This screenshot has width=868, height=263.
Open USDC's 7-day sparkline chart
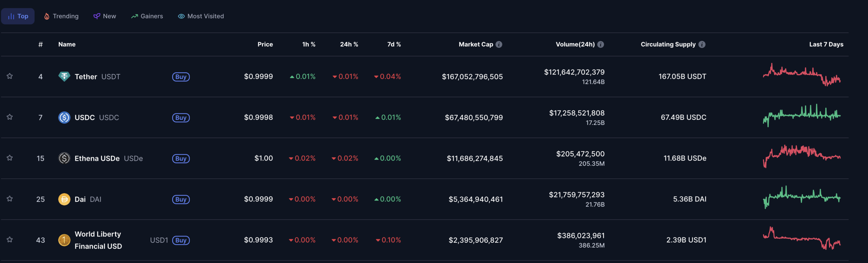pyautogui.click(x=802, y=115)
